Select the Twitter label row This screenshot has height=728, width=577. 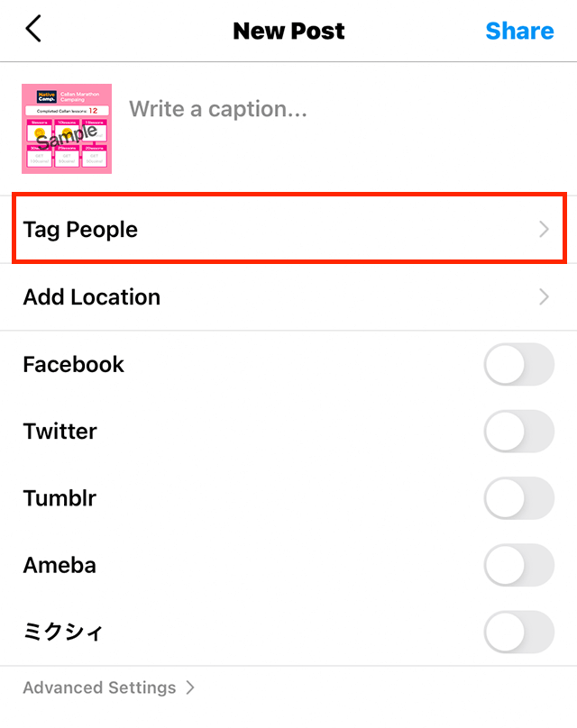click(x=60, y=432)
